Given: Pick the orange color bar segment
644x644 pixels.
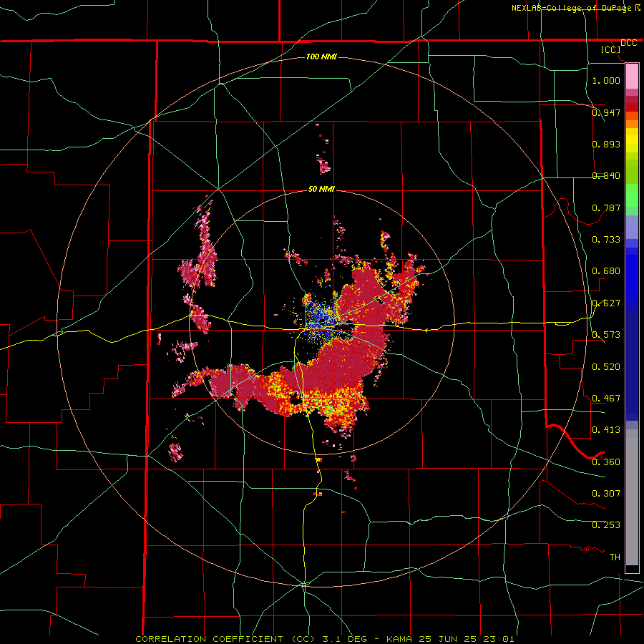Looking at the screenshot, I should click(632, 124).
